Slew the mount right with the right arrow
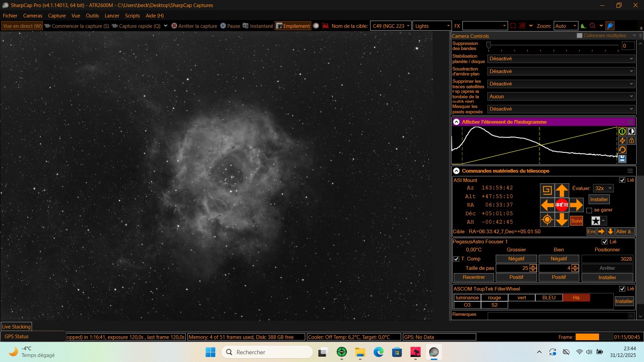This screenshot has height=362, width=644. tap(576, 205)
